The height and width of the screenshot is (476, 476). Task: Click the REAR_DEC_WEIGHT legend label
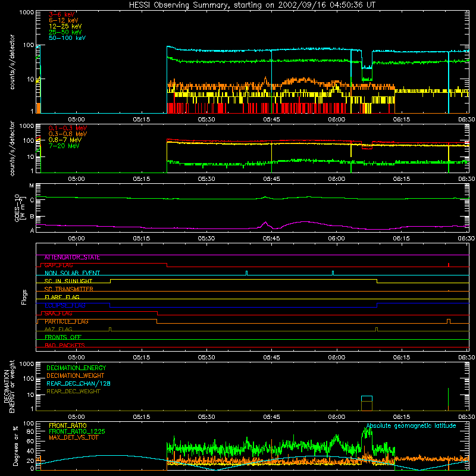click(x=73, y=392)
